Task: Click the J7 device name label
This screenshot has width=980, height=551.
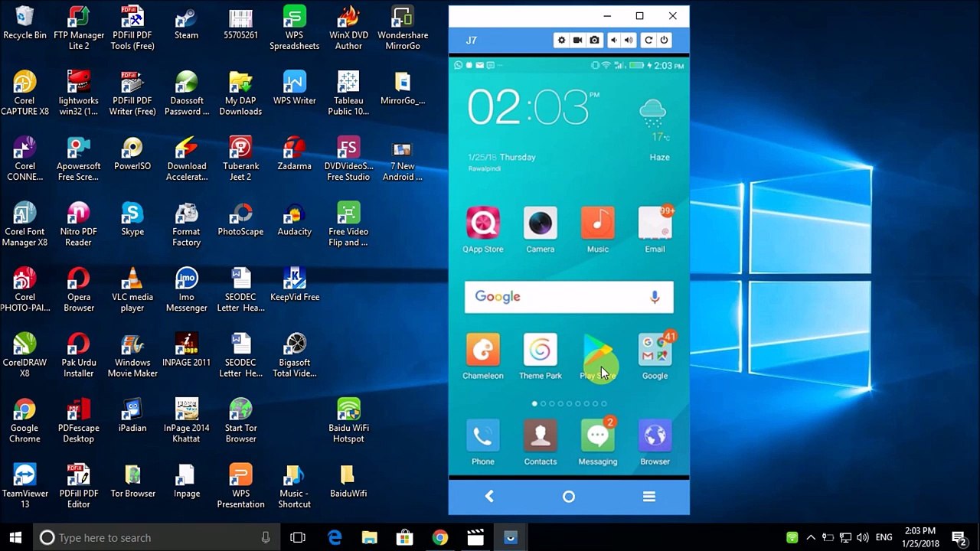Action: [472, 40]
